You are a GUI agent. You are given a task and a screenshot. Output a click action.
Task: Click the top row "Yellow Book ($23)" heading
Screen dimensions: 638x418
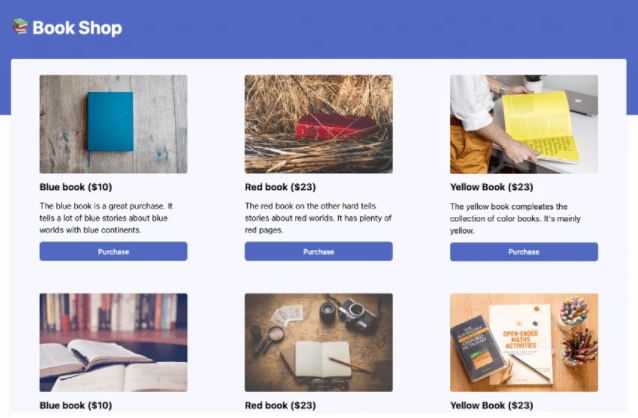[491, 187]
